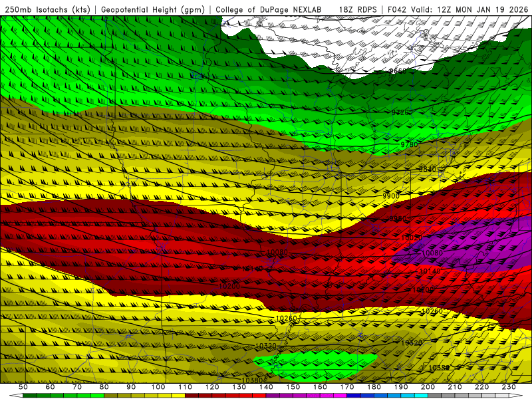Image resolution: width=532 pixels, height=399 pixels.
Task: Click the colorbar value 50
Action: point(23,387)
